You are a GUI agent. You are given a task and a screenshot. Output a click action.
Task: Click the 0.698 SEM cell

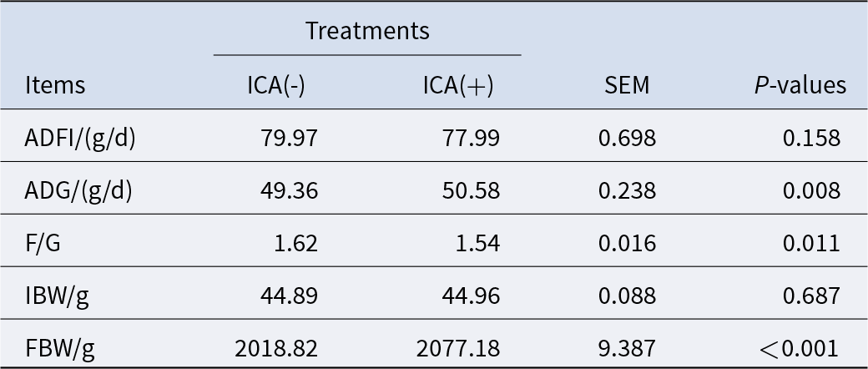[627, 138]
